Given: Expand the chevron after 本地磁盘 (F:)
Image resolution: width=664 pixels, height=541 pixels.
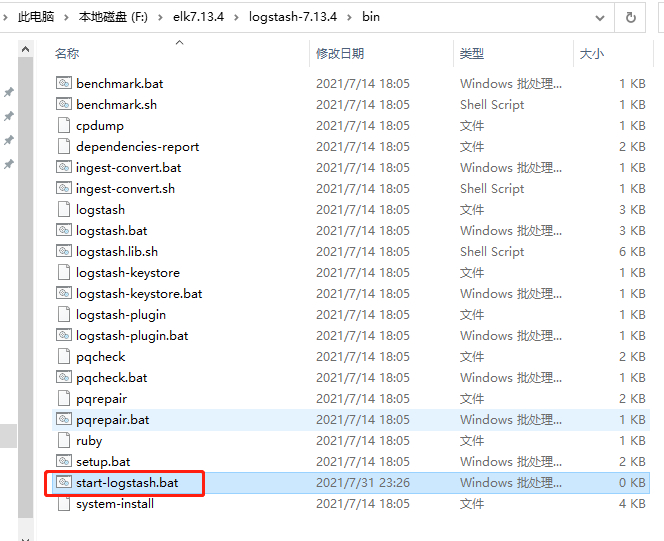Looking at the screenshot, I should 160,17.
